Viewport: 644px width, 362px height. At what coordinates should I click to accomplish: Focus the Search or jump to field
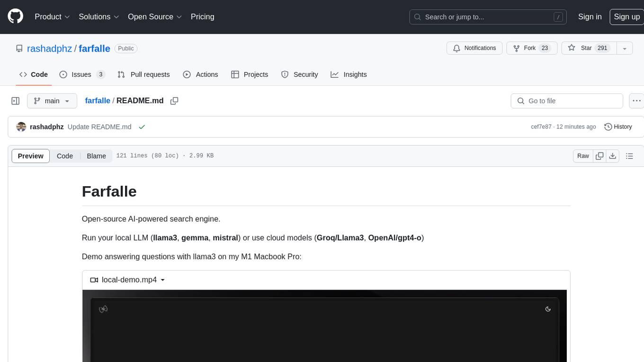[x=489, y=17]
